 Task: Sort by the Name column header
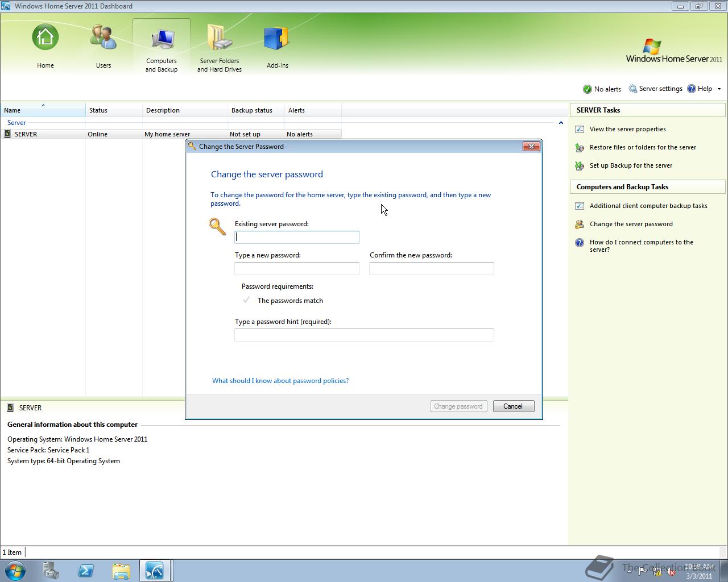point(43,110)
